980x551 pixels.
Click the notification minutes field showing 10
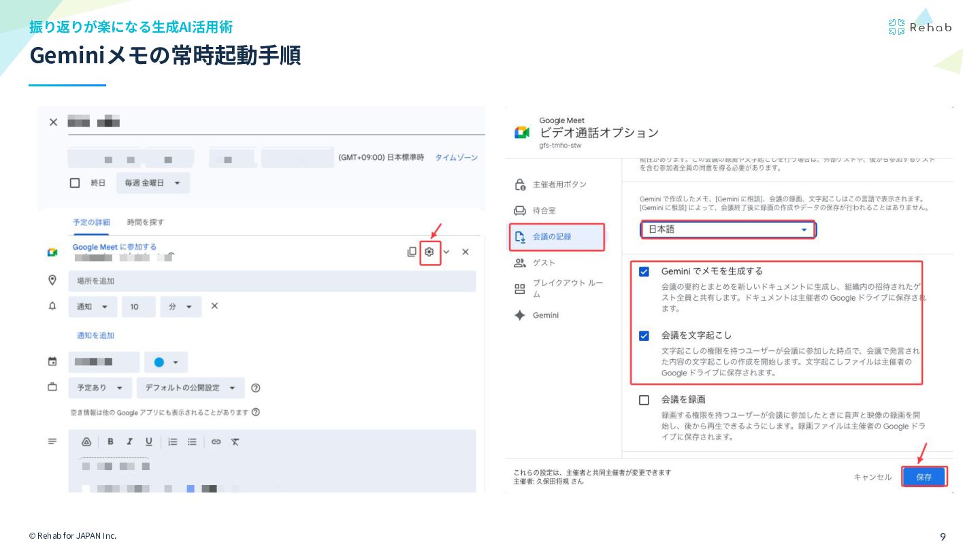[x=139, y=307]
